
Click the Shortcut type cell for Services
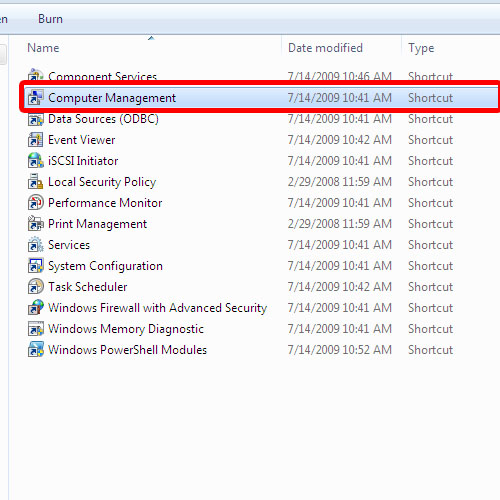click(x=431, y=245)
